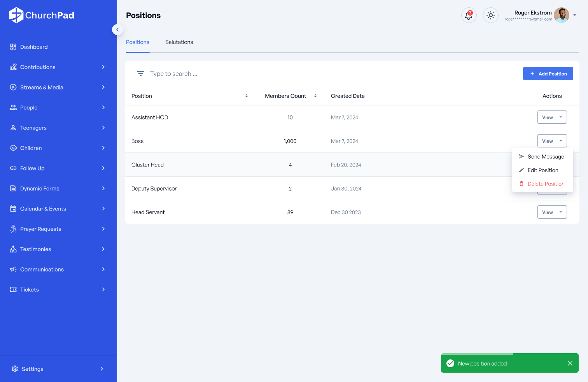Open the user profile dropdown arrow
Image resolution: width=588 pixels, height=382 pixels.
pos(575,16)
